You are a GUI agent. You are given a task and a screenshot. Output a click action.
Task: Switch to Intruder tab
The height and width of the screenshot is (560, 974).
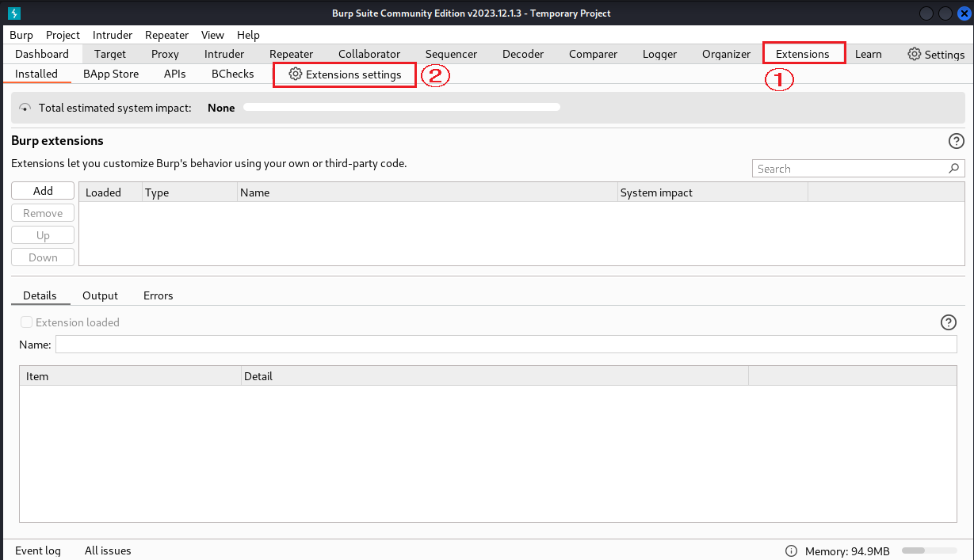224,54
